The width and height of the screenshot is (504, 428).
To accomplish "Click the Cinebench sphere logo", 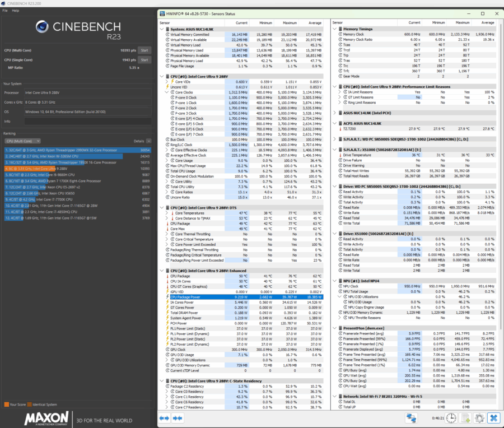I will tap(42, 27).
